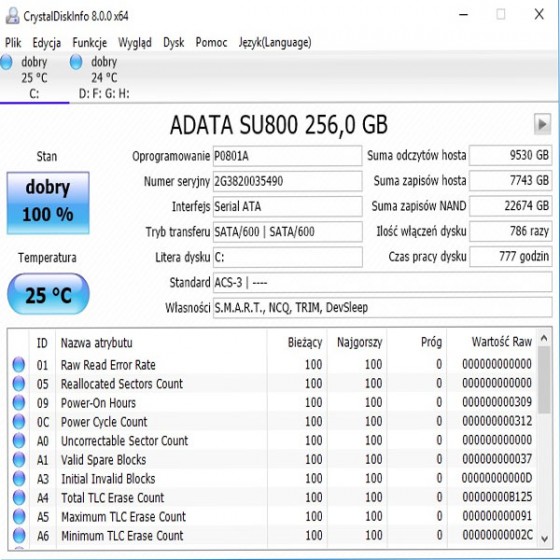560x560 pixels.
Task: Click status orb for Raw Read Error Rate
Action: point(19,365)
